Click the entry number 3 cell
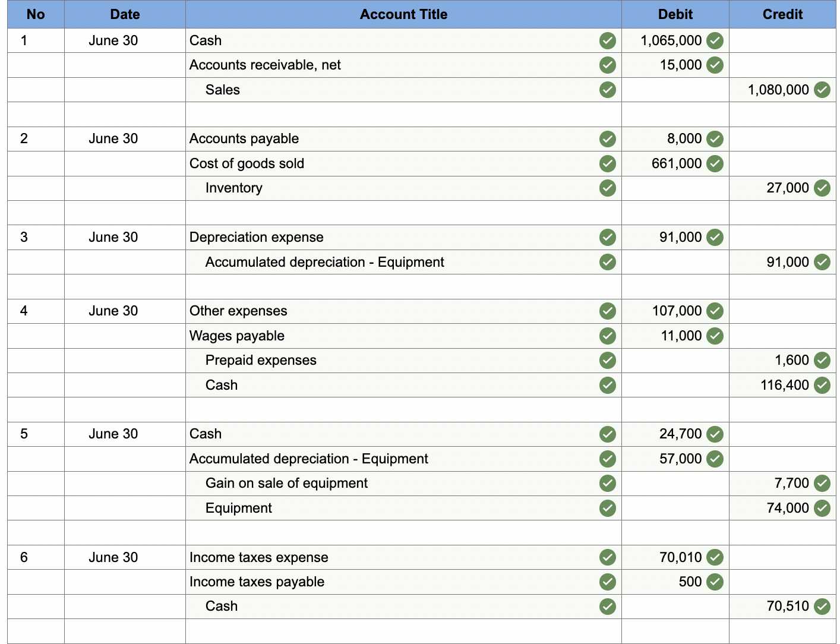The height and width of the screenshot is (644, 840). (24, 237)
